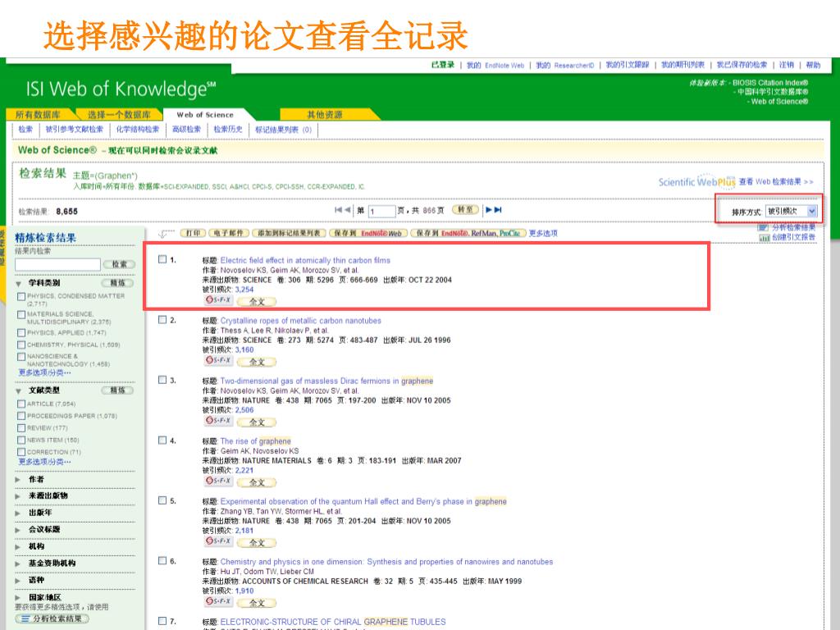Open 'Crystalline ropes of metallic carbon nanotubes' record
Screen dimensions: 840x630
point(300,321)
